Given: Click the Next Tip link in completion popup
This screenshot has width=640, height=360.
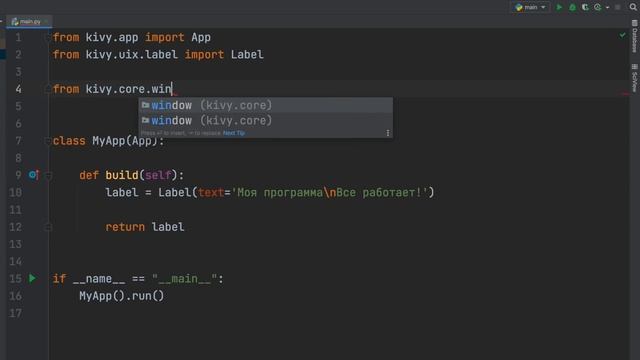Looking at the screenshot, I should [x=233, y=133].
